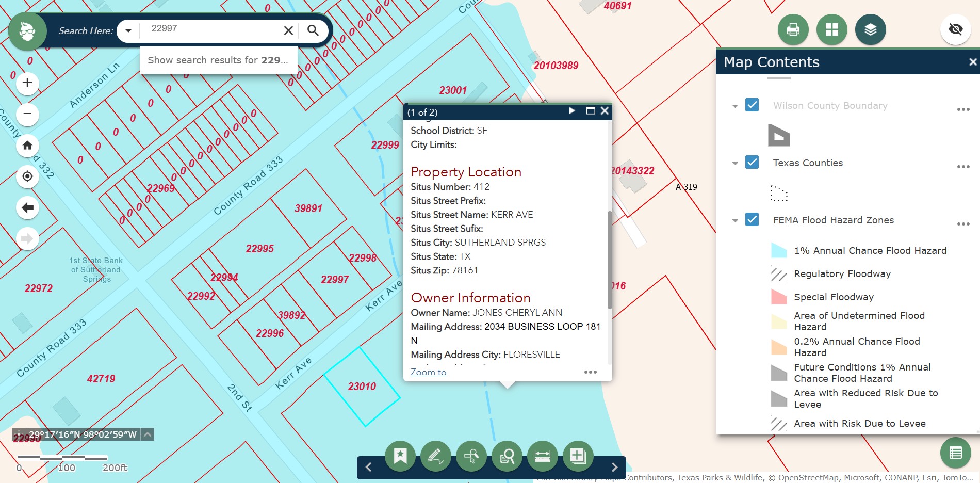Open the layers list icon
The width and height of the screenshot is (980, 483).
870,29
